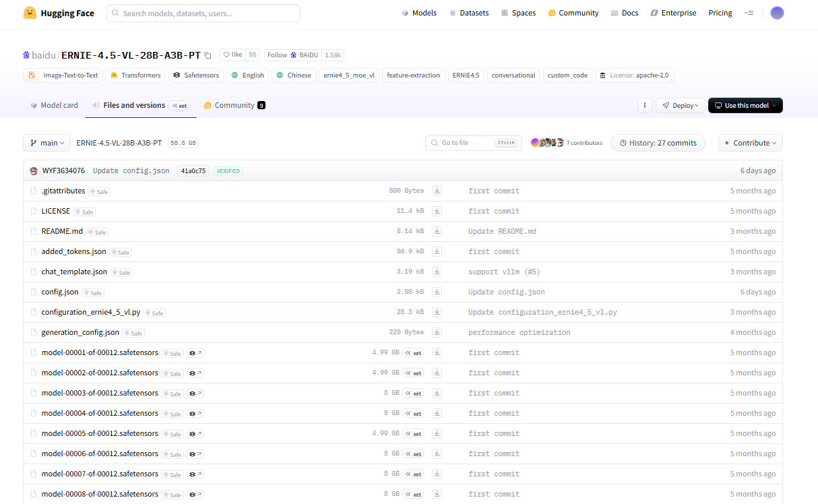The height and width of the screenshot is (504, 818).
Task: Open the baidu organization link
Action: 43,55
